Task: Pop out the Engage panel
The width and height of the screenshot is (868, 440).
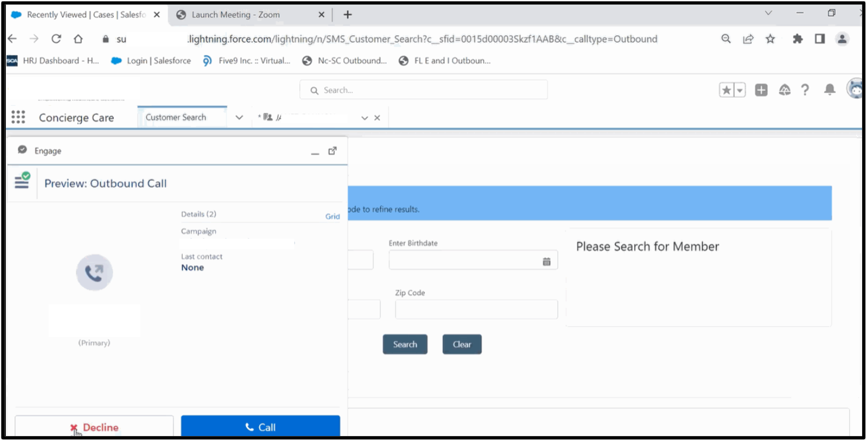Action: [x=332, y=151]
